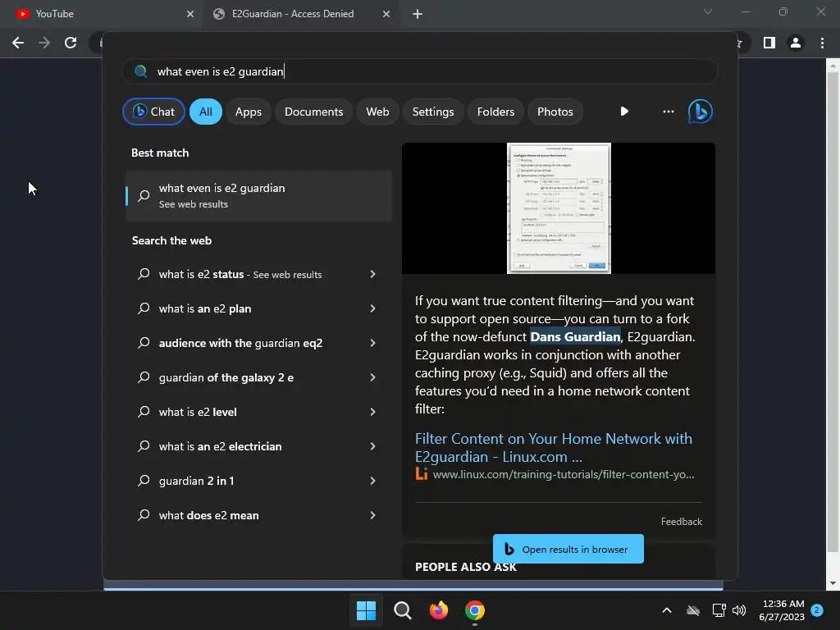This screenshot has width=840, height=630.
Task: Open the proxy settings preview thumbnail
Action: [559, 208]
